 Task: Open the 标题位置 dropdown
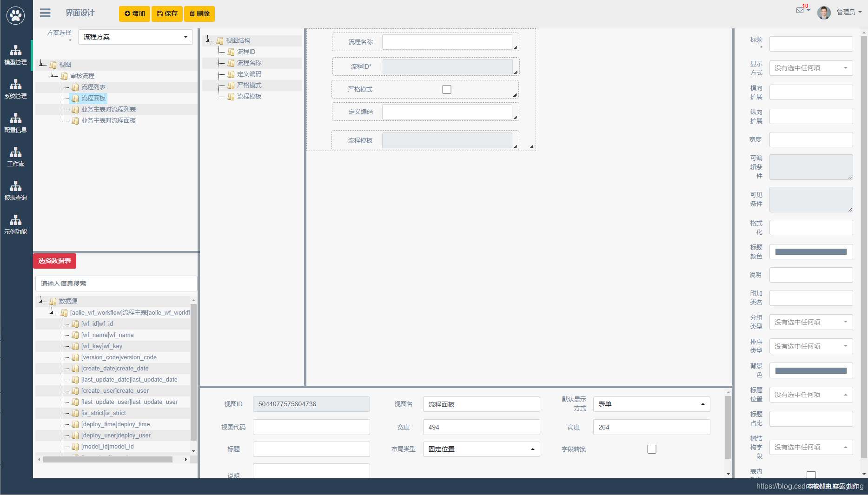coord(811,395)
